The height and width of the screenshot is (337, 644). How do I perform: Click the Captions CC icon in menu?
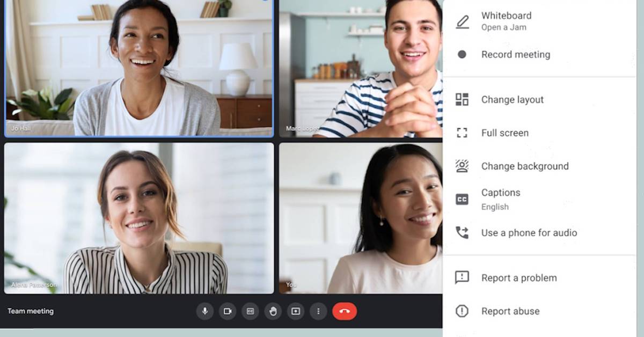[x=462, y=199]
